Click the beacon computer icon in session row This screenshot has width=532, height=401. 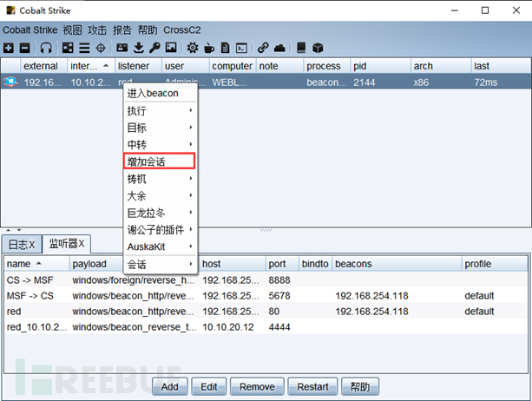click(10, 82)
